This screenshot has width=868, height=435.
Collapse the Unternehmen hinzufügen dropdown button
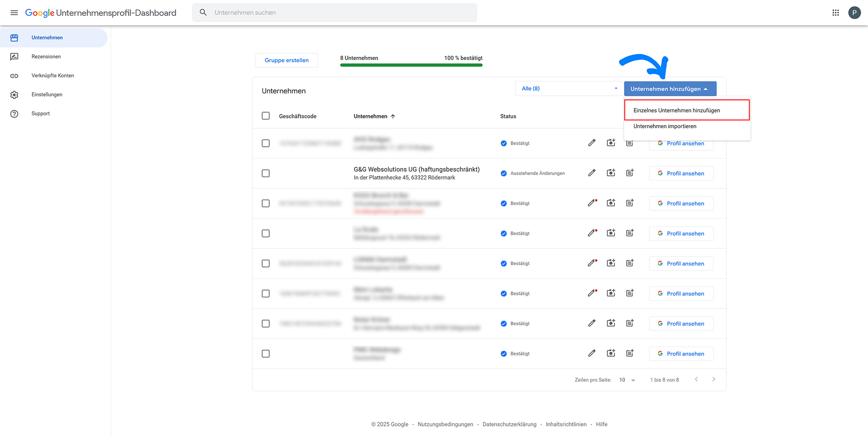click(670, 89)
